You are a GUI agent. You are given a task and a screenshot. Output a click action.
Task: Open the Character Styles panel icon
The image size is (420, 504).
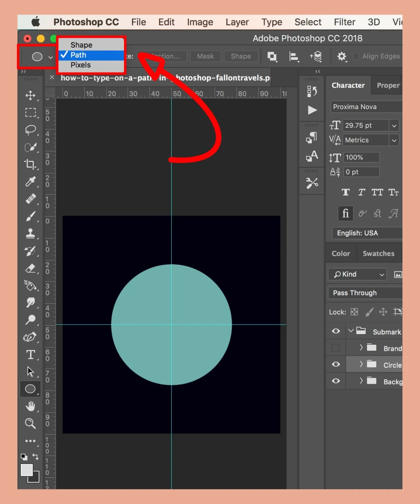point(312,156)
